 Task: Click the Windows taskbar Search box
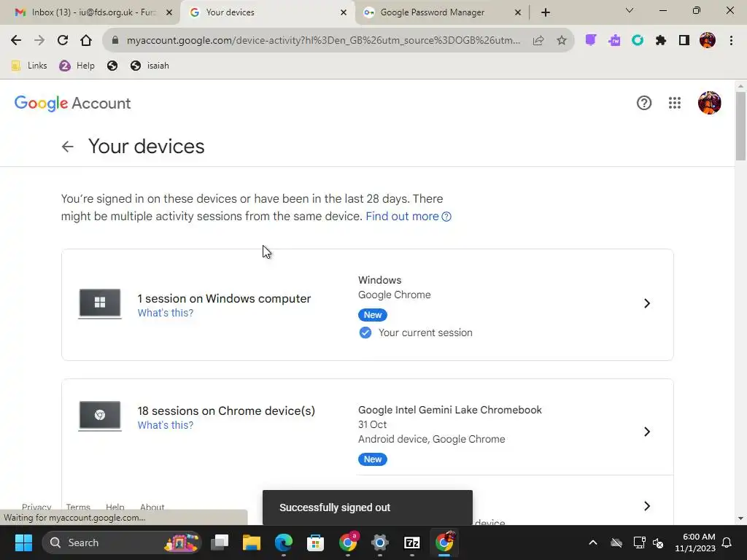(x=122, y=542)
